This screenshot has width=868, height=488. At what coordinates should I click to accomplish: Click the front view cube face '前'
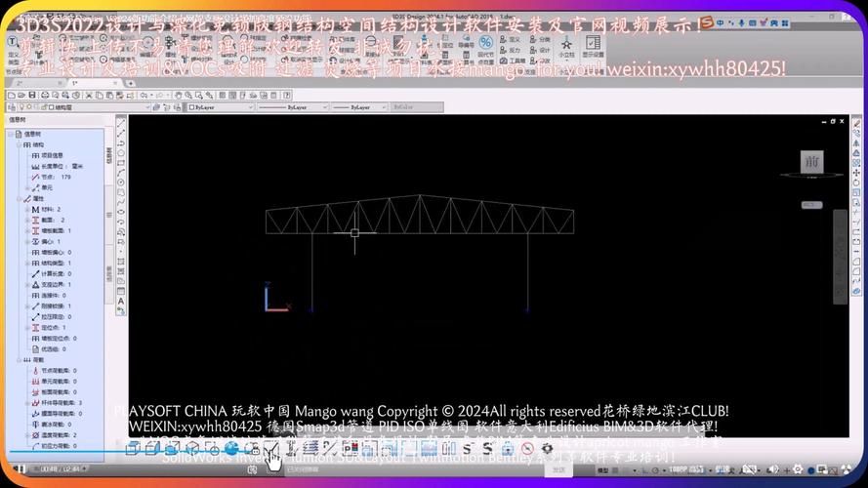[x=810, y=162]
